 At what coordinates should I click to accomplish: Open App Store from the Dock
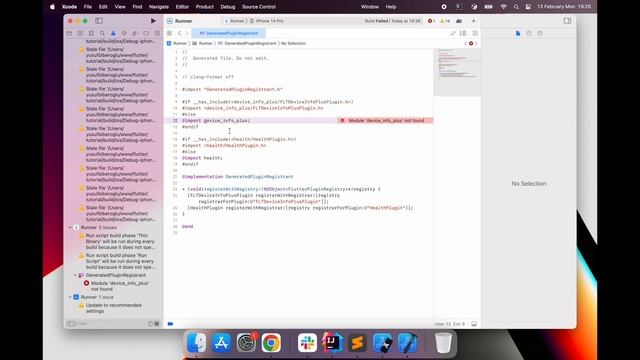[221, 342]
